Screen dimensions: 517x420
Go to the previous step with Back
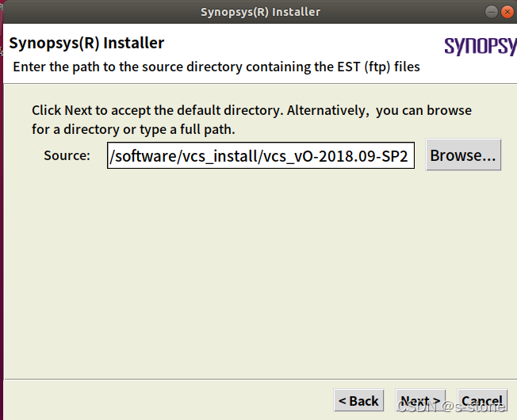pos(358,400)
